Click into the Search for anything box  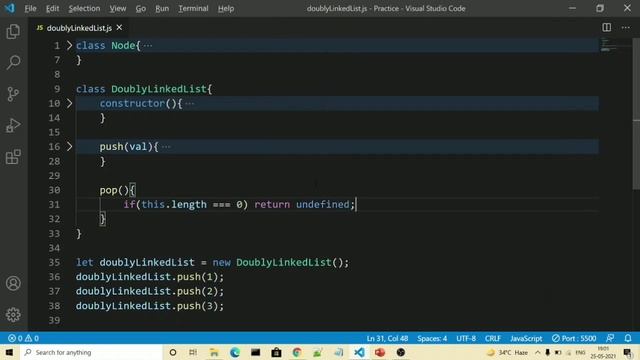click(x=91, y=352)
